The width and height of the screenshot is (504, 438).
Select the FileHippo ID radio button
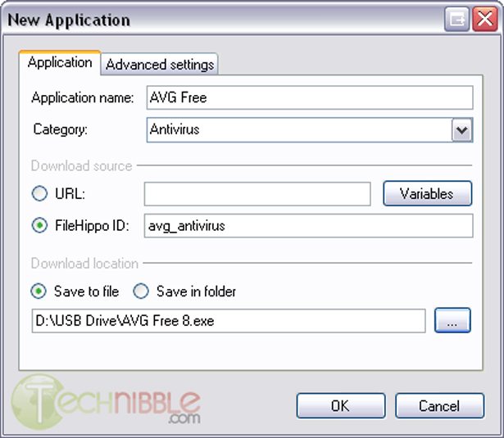[x=39, y=225]
